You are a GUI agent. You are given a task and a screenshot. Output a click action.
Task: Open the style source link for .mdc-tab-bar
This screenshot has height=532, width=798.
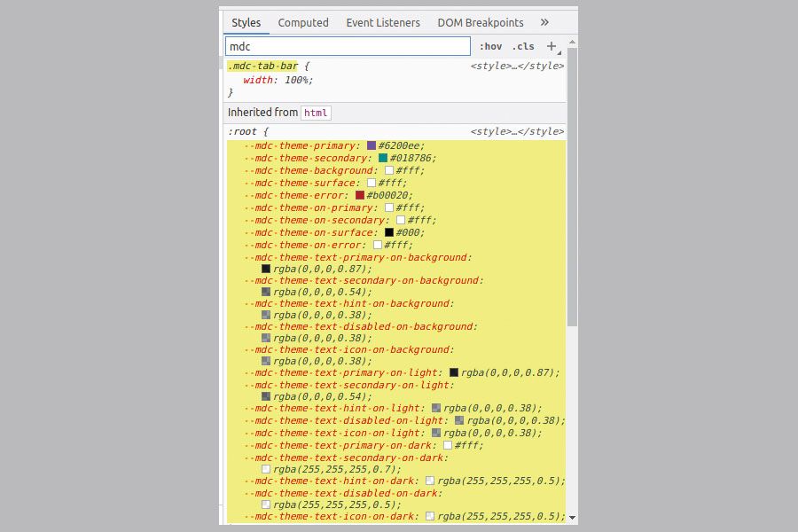pyautogui.click(x=519, y=65)
